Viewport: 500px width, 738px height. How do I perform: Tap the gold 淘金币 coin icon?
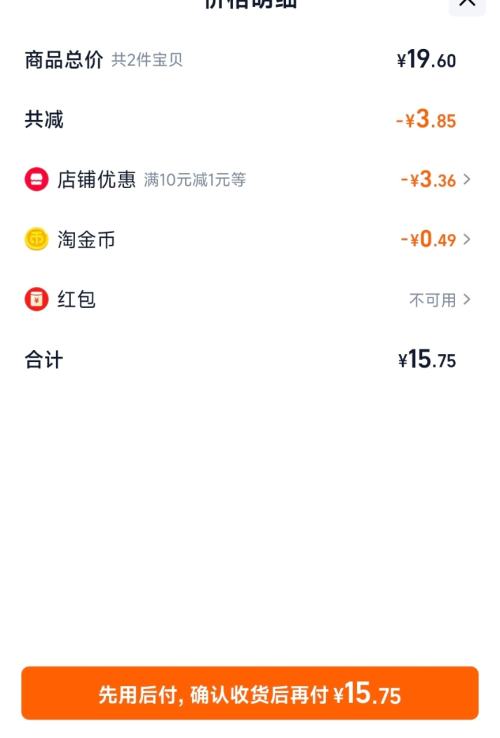coord(36,239)
